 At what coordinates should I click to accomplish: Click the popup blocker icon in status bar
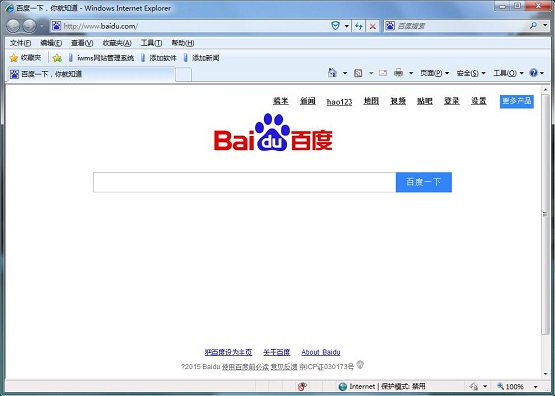click(302, 386)
